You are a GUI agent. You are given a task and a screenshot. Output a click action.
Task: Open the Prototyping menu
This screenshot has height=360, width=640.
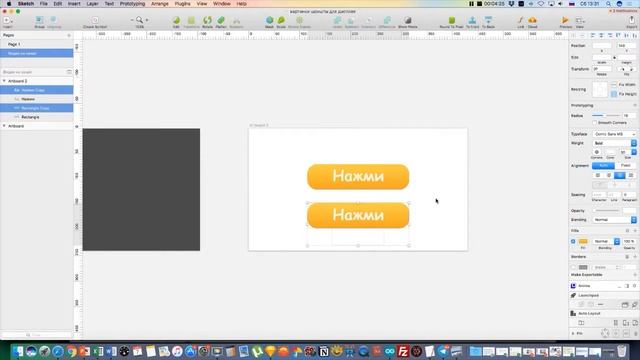point(132,4)
